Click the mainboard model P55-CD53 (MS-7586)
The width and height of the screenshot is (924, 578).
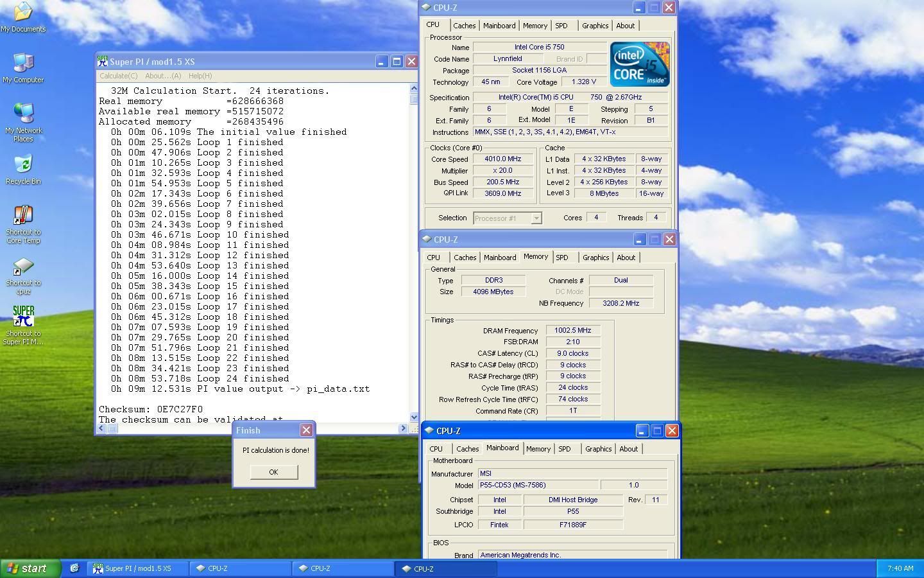pyautogui.click(x=538, y=486)
